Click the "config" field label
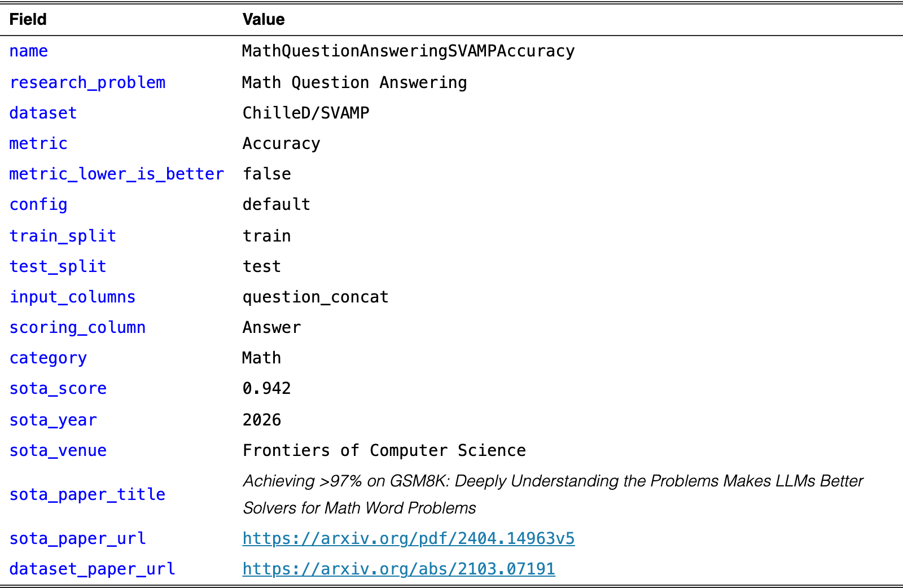The width and height of the screenshot is (903, 588). pyautogui.click(x=38, y=204)
